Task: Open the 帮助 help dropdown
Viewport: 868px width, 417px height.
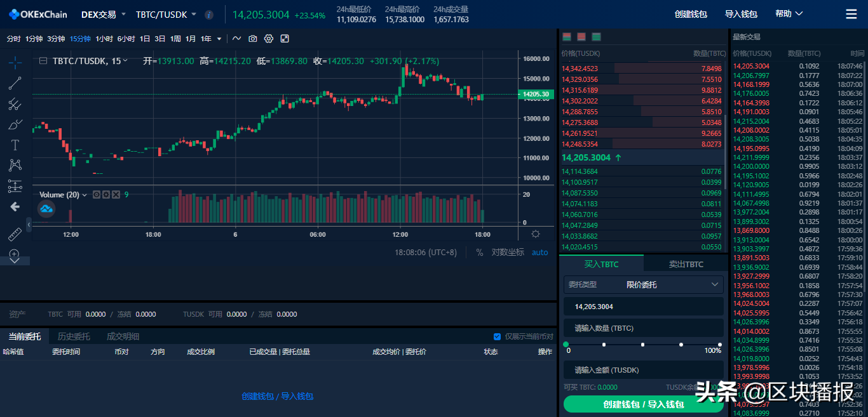Action: (789, 14)
